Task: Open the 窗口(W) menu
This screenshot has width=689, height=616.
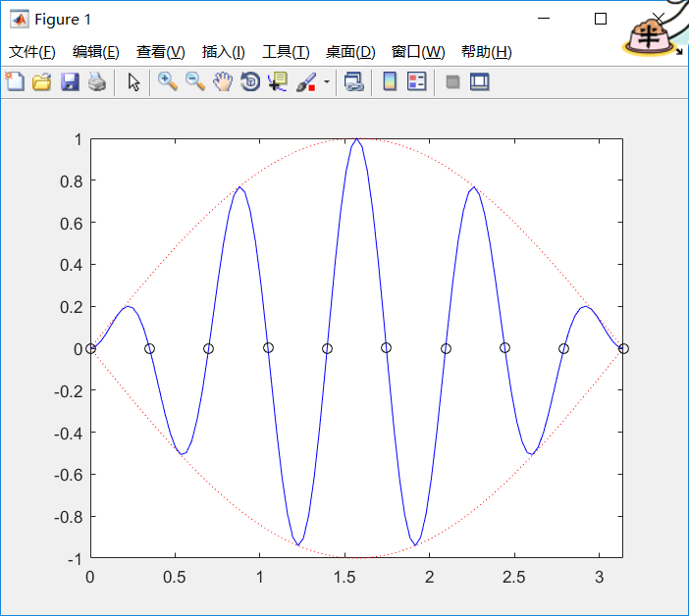Action: click(x=418, y=52)
